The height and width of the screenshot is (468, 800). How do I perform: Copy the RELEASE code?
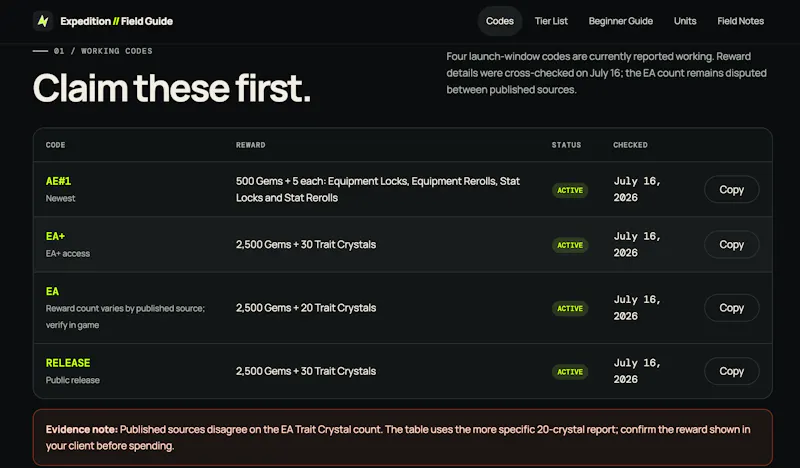pyautogui.click(x=731, y=371)
